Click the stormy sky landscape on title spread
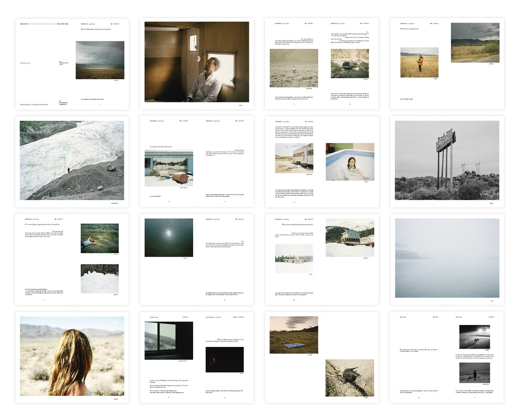The width and height of the screenshot is (525, 420). coord(100,60)
